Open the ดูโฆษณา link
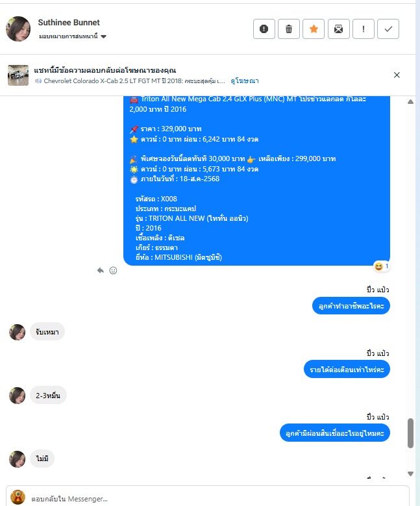Screen dimensions: 420x506 pos(245,81)
